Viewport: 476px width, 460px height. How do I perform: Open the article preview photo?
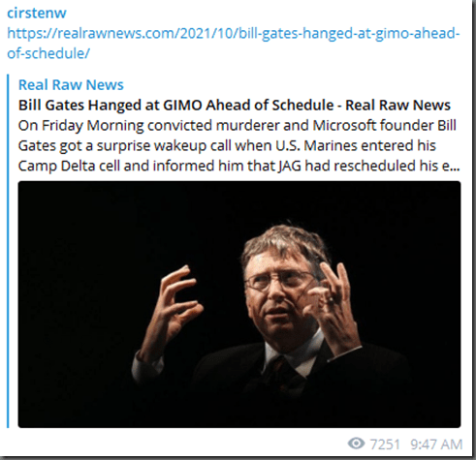pyautogui.click(x=239, y=304)
